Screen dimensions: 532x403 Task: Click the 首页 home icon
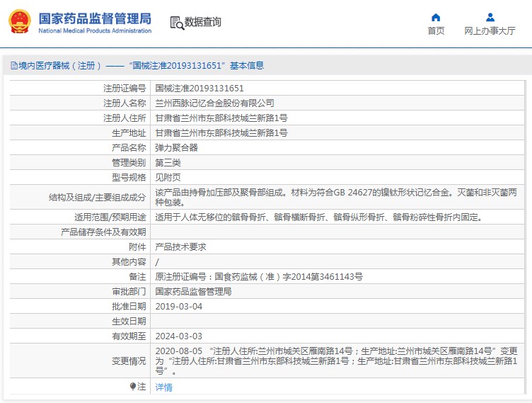point(436,17)
